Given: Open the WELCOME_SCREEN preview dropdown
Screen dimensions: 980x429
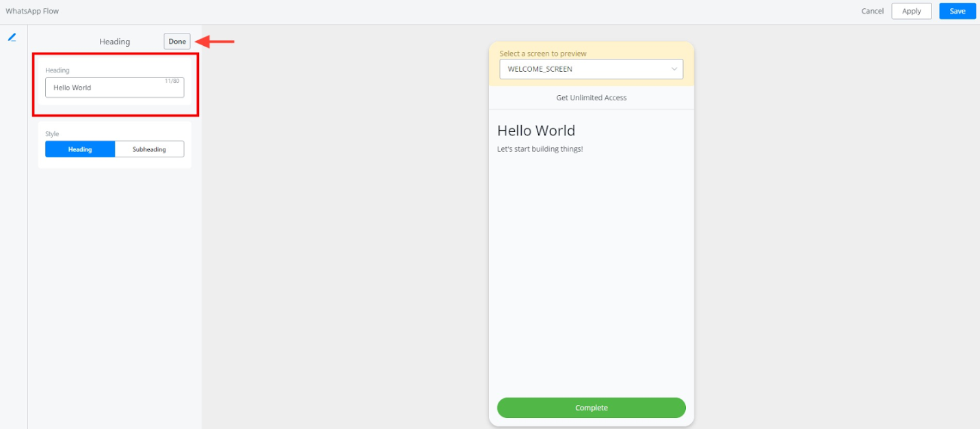Looking at the screenshot, I should coord(590,69).
